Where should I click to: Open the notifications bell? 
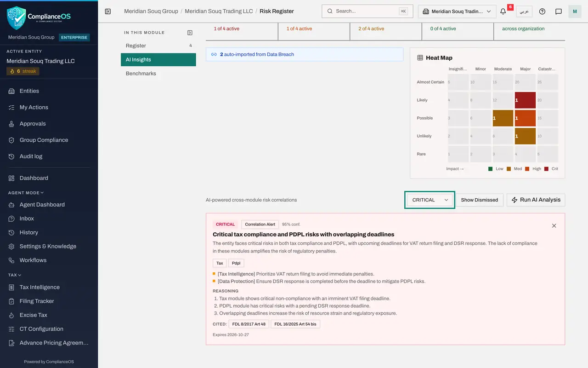[503, 11]
